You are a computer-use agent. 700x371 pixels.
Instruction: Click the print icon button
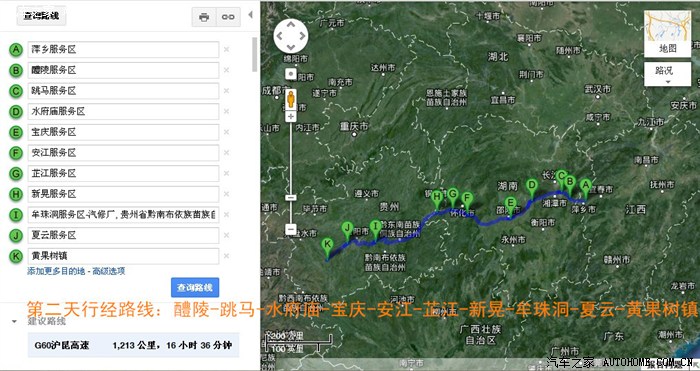[x=204, y=17]
